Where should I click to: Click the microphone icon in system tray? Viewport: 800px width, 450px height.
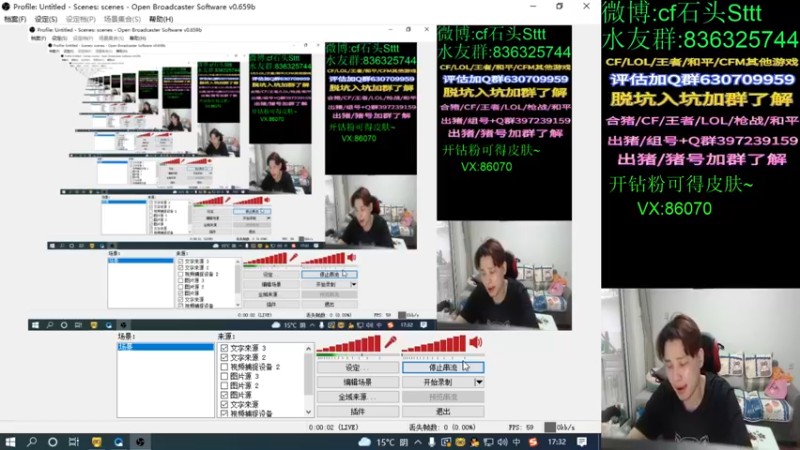tap(432, 442)
